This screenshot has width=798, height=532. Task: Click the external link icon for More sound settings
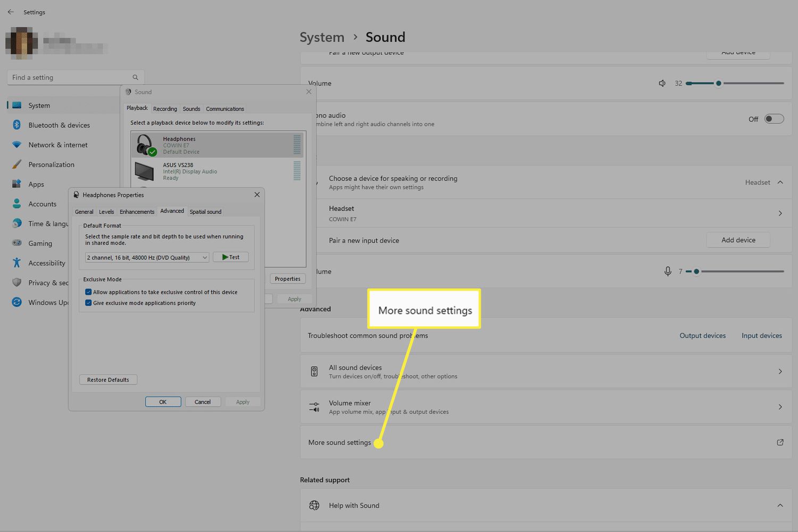click(x=780, y=442)
